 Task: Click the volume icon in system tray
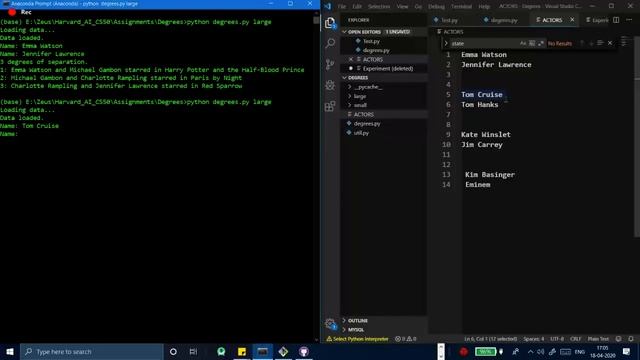point(541,352)
